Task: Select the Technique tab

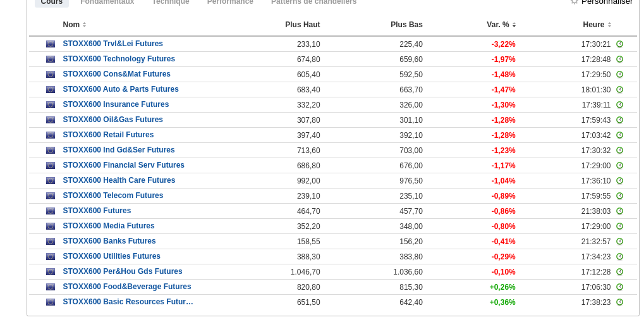Action: click(x=171, y=2)
